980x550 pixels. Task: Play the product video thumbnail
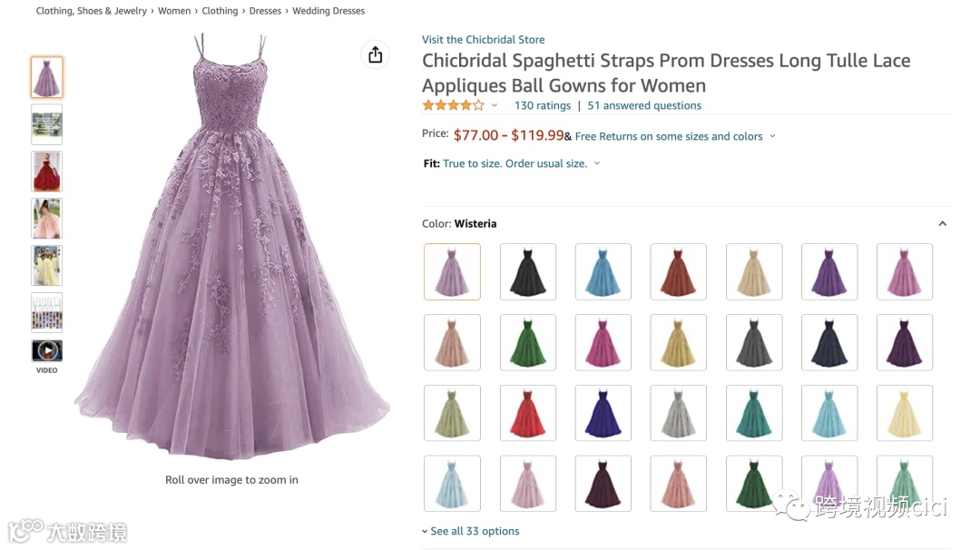(x=47, y=350)
